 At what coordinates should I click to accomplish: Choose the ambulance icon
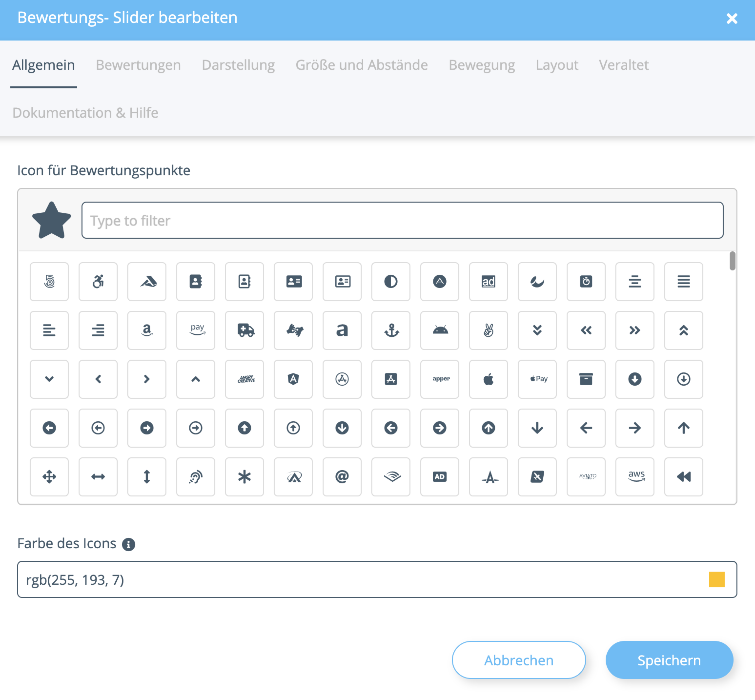(245, 330)
